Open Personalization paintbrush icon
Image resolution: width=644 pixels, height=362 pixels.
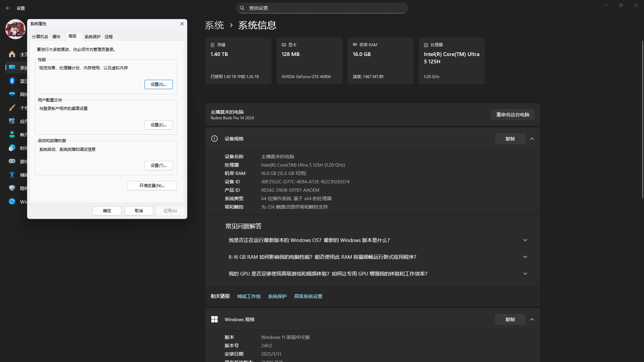(12, 108)
